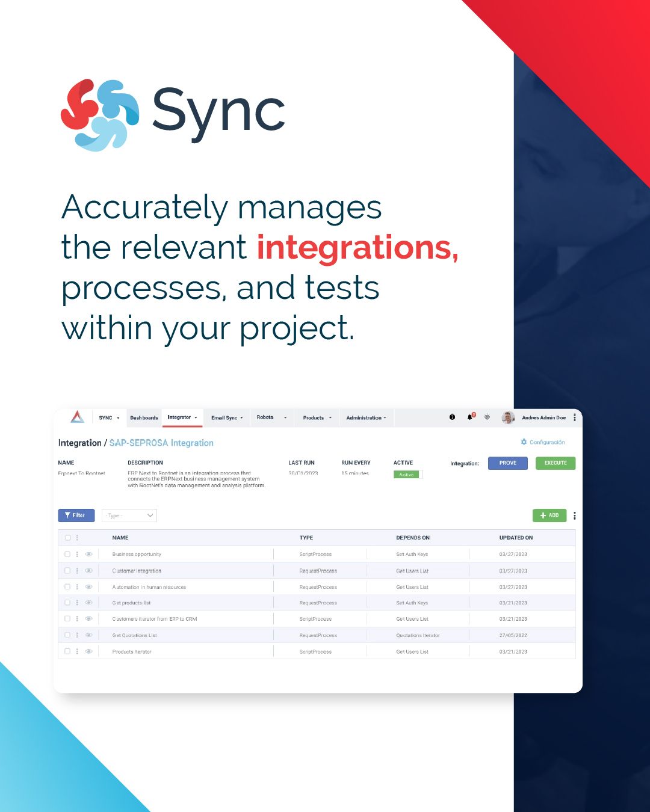Click the green EXECUTE button

(x=556, y=463)
